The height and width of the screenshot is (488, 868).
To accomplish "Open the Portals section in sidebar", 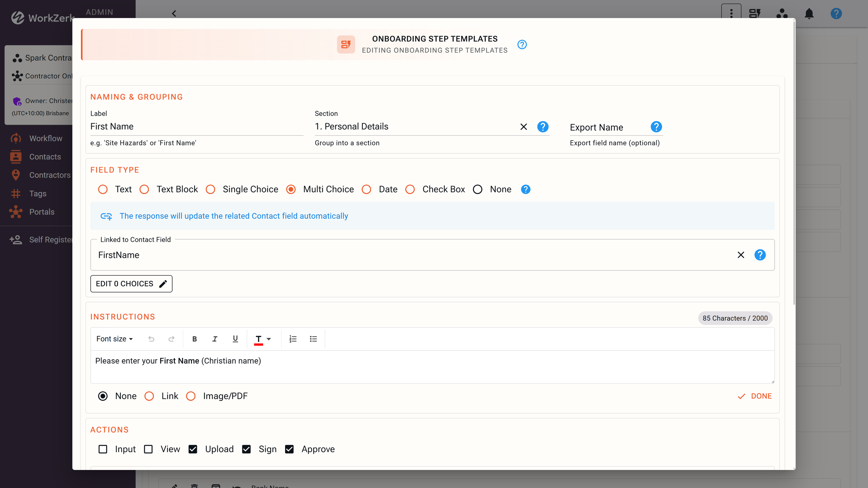I will [x=42, y=212].
